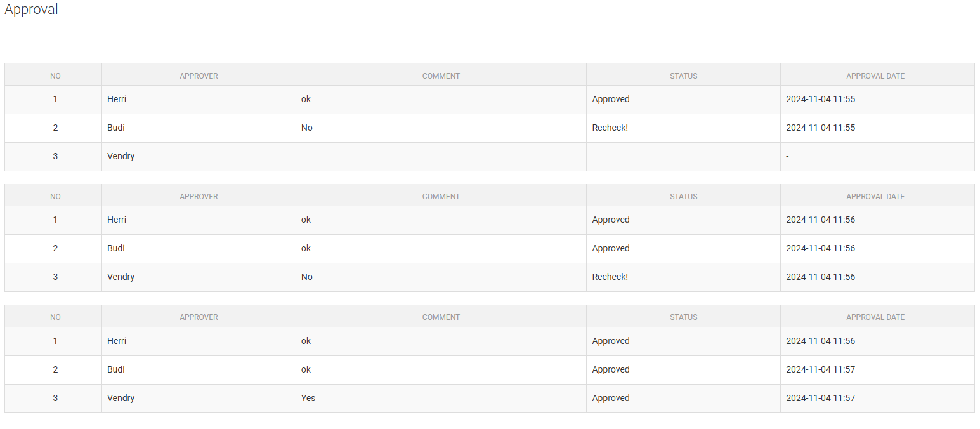Select the NO column header in first table

coord(55,76)
